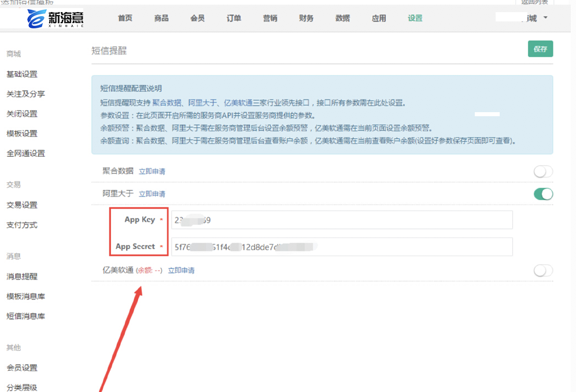Open 模板设置 in sidebar
Viewport: 576px width, 392px height.
(x=22, y=134)
